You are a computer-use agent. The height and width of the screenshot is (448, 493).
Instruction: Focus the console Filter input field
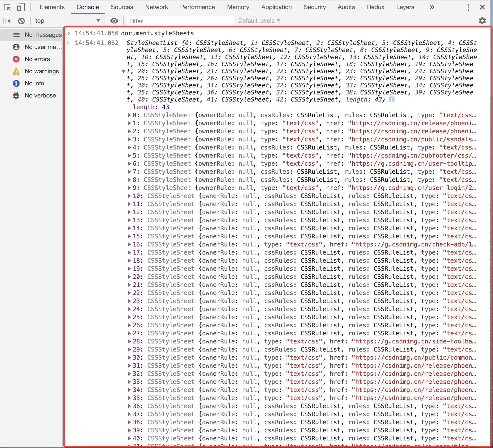(x=180, y=21)
